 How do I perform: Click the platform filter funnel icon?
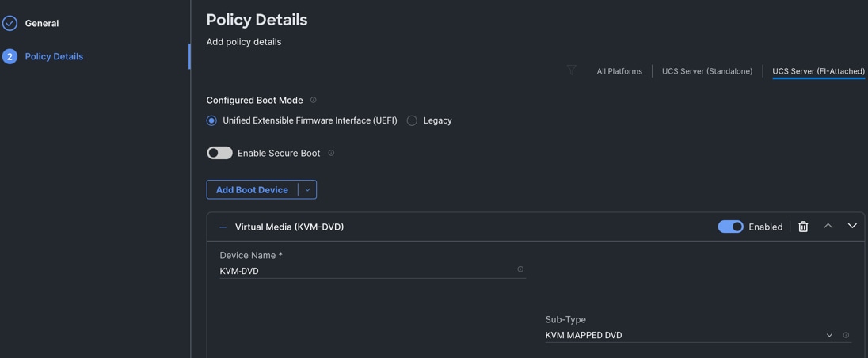click(572, 70)
